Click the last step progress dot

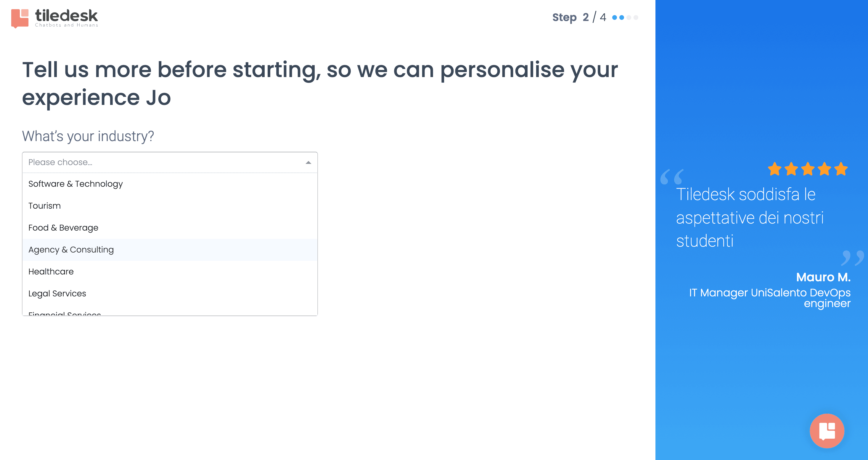pos(636,17)
